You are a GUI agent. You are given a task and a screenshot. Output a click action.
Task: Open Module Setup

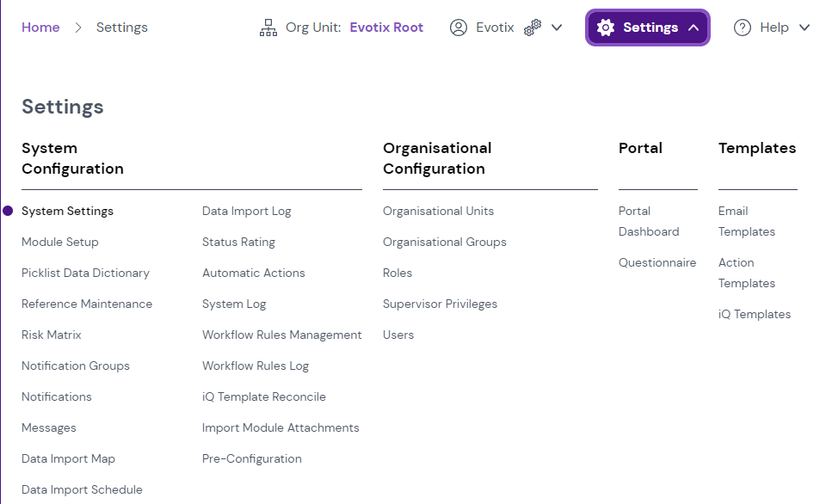coord(60,242)
